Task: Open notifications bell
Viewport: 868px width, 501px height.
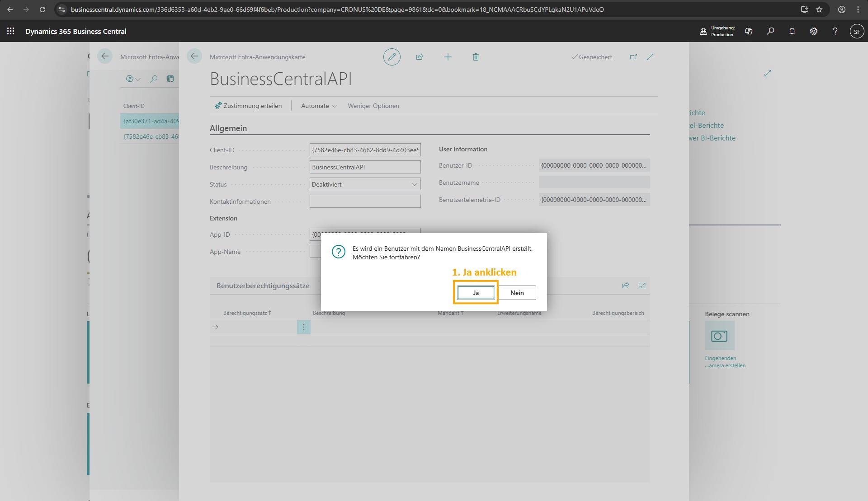Action: (792, 31)
